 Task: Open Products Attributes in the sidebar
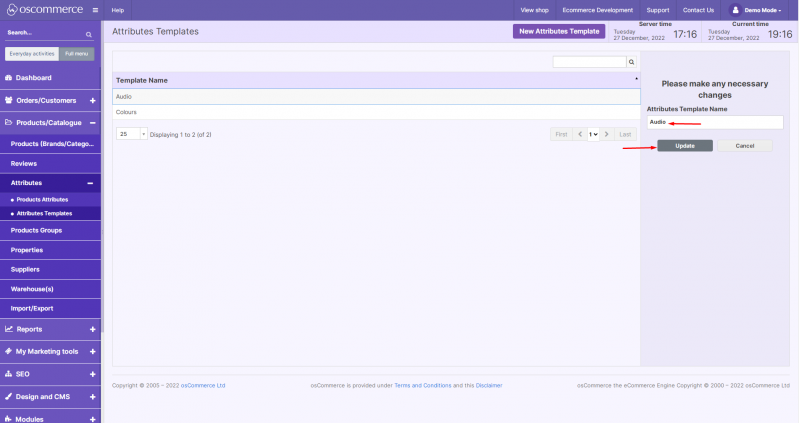[x=42, y=199]
